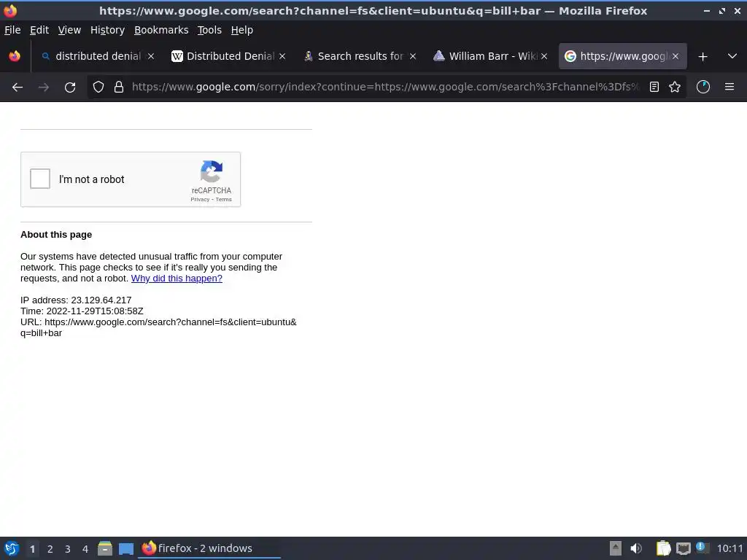Click the 'Time: 2022-11-29T15:08:58Z' line
The image size is (747, 560).
82,311
